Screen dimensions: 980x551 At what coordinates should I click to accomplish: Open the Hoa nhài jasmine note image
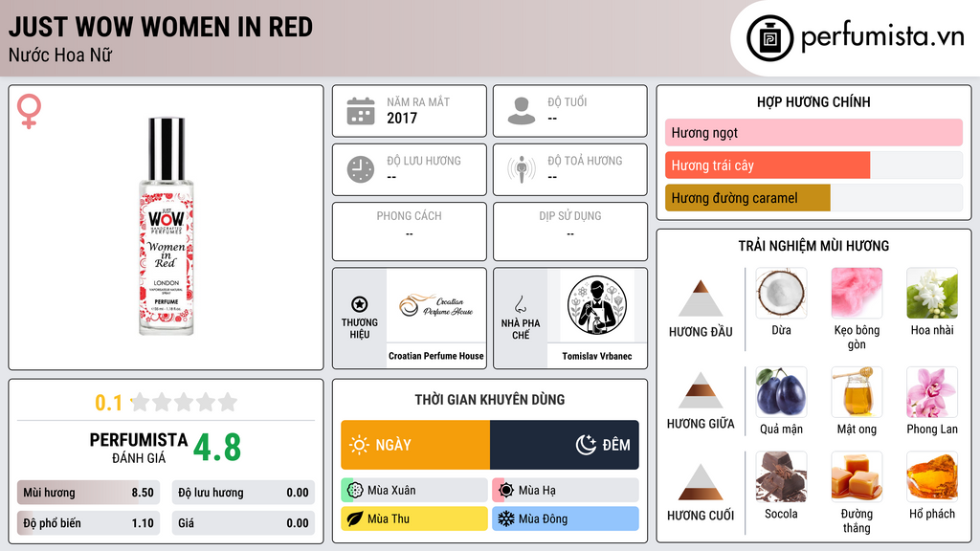932,293
